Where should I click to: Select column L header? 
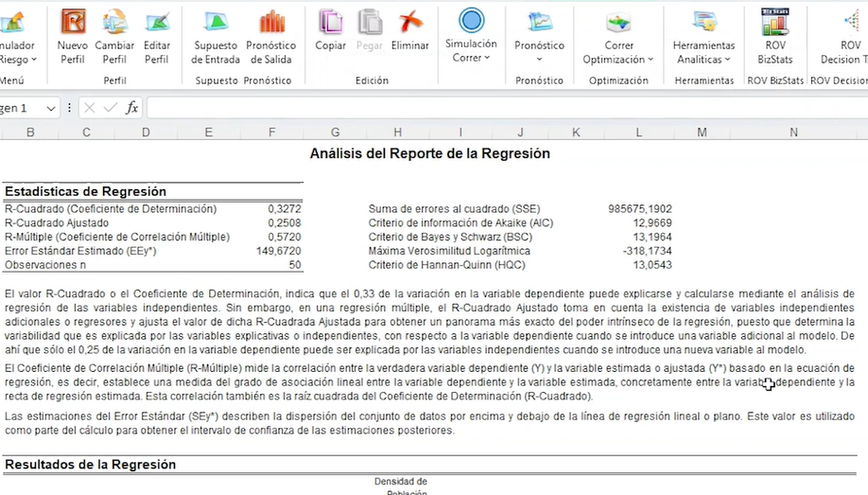(639, 133)
